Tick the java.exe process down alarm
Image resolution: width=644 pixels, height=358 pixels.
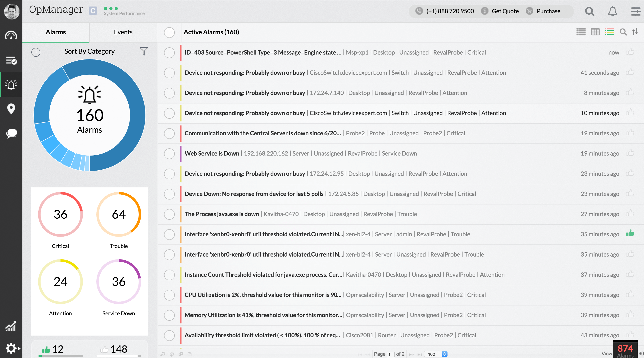coord(169,214)
